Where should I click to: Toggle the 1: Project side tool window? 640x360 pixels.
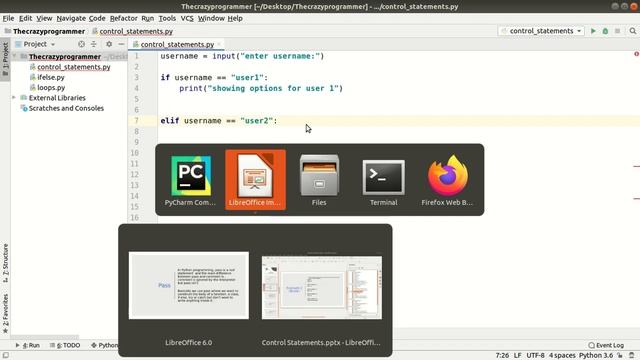(x=5, y=60)
